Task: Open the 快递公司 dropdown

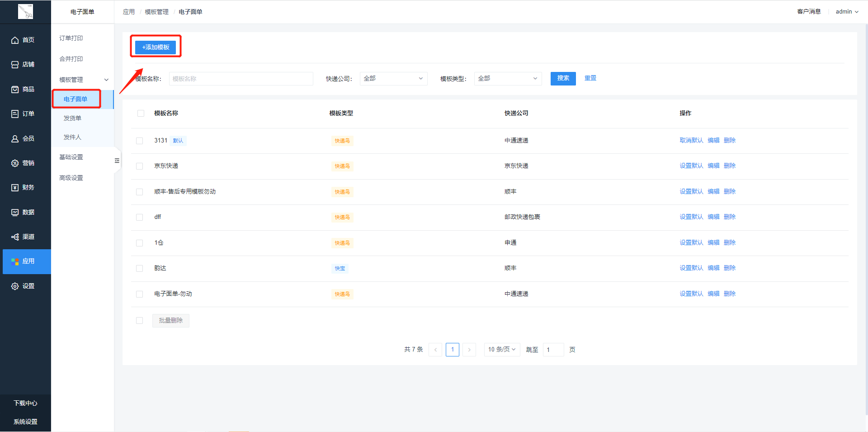Action: tap(393, 78)
